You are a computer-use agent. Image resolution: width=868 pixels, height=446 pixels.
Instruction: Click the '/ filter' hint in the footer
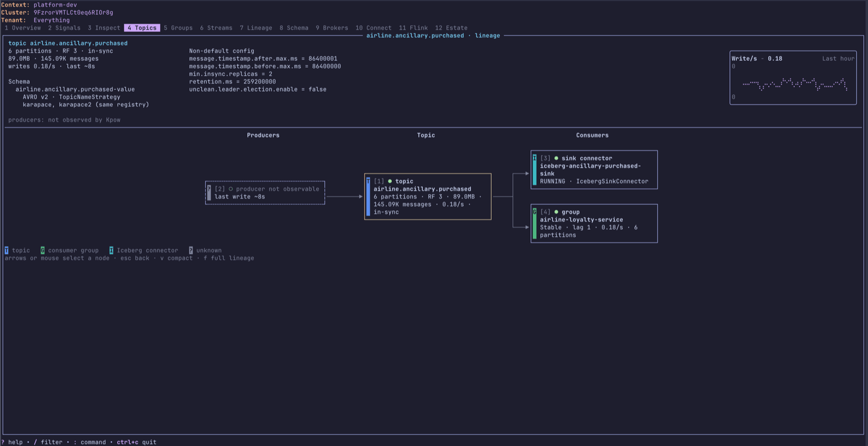pyautogui.click(x=48, y=442)
